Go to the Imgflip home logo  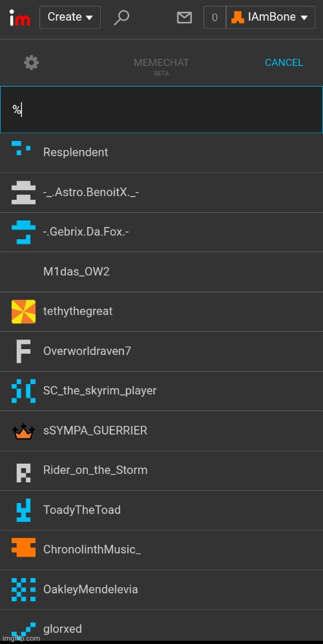click(19, 17)
